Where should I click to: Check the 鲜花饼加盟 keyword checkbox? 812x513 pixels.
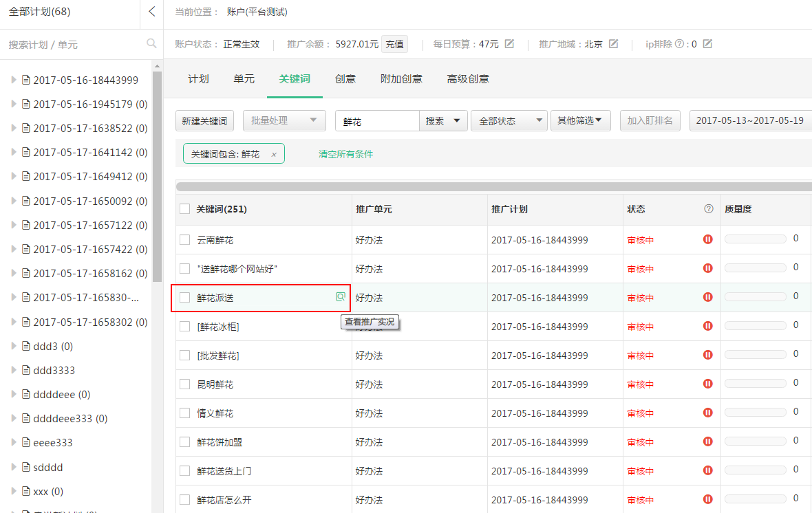pos(184,442)
